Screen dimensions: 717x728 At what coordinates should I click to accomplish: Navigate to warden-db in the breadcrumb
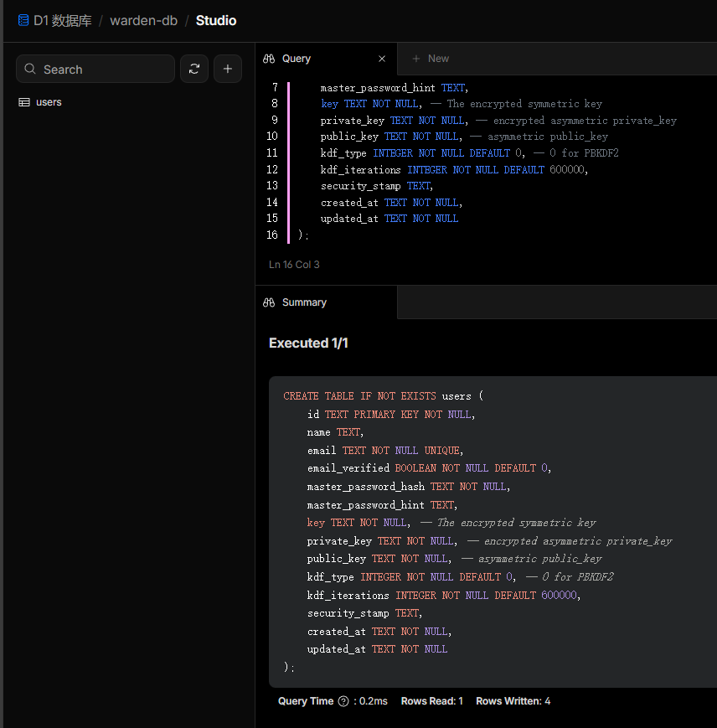point(143,20)
